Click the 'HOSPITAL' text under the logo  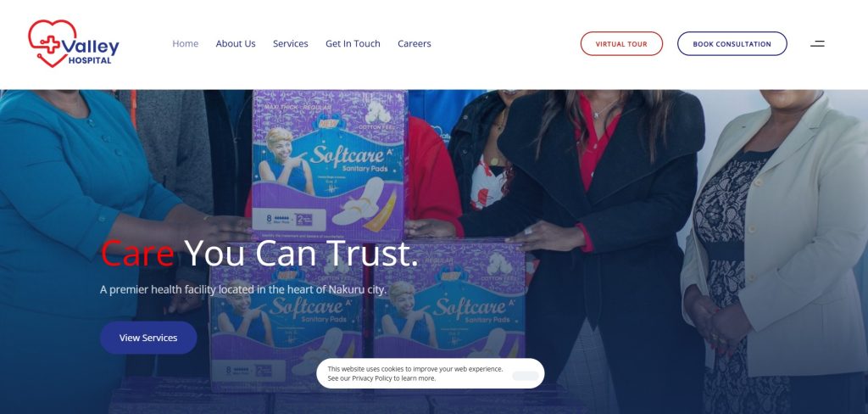(x=90, y=60)
